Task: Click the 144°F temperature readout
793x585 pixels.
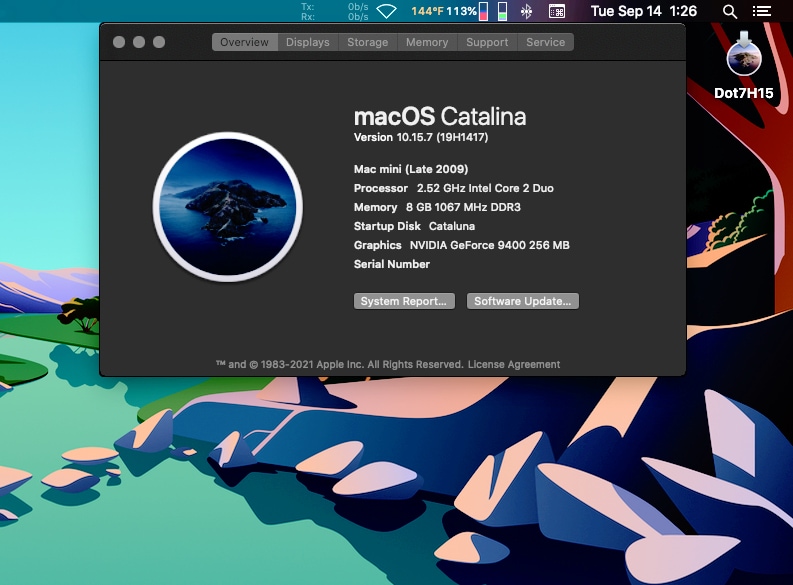Action: [427, 11]
